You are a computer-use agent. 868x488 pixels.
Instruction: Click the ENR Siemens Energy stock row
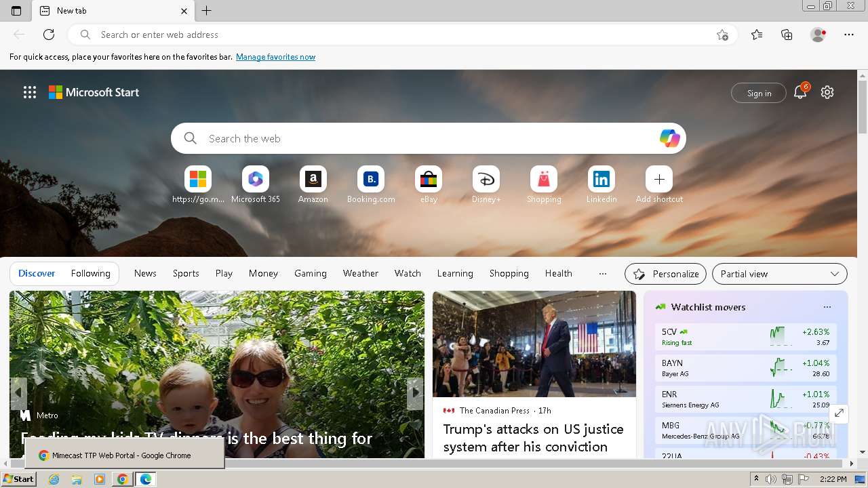(745, 399)
